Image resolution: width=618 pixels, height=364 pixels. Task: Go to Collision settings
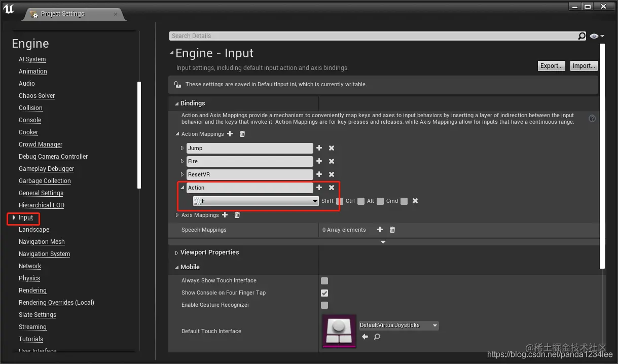(30, 108)
